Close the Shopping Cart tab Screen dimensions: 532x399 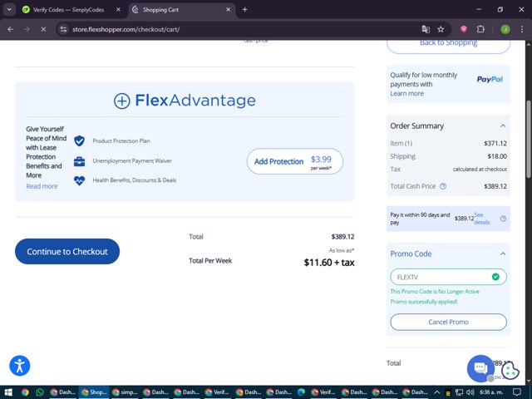coord(228,9)
